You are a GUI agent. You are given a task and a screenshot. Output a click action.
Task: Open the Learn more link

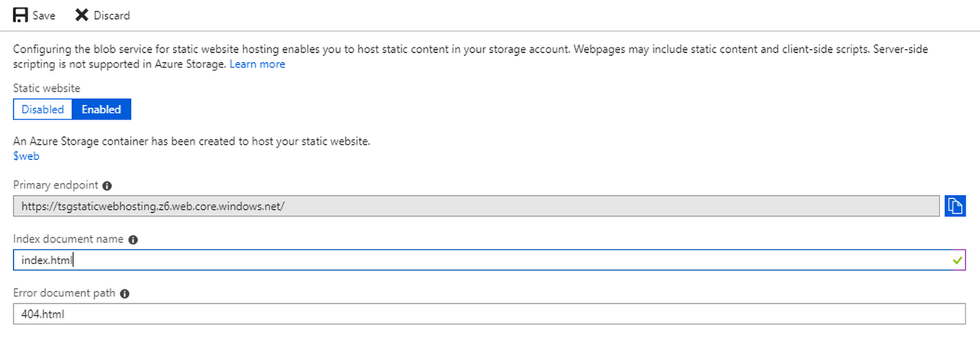(257, 64)
